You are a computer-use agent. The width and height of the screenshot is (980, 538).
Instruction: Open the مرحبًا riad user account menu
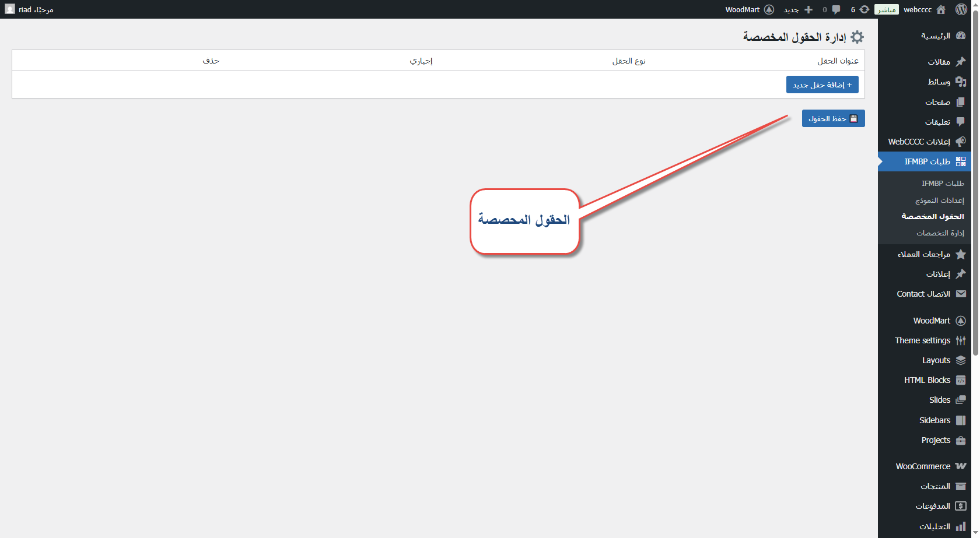click(x=30, y=9)
